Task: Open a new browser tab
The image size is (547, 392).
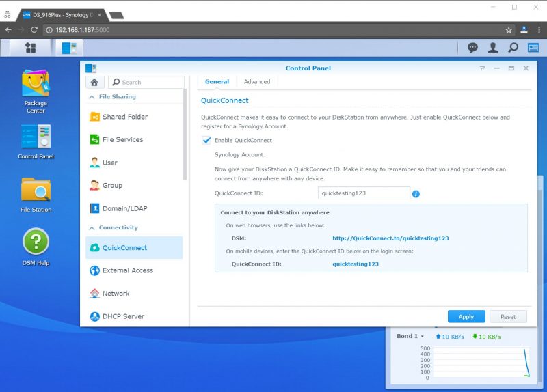Action: 116,15
